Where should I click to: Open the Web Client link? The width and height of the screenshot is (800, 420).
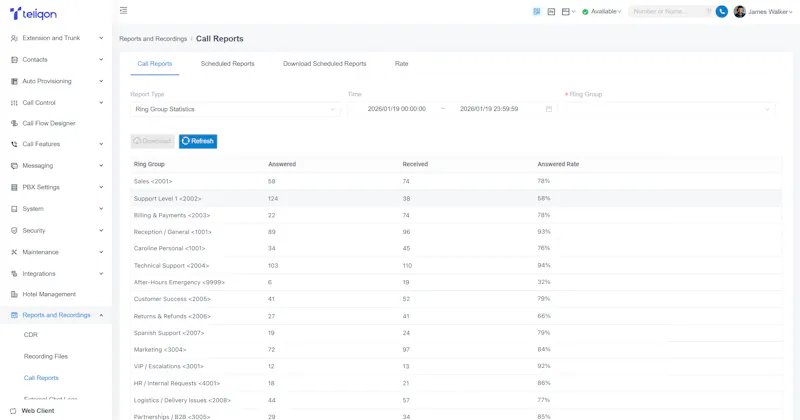pos(38,411)
